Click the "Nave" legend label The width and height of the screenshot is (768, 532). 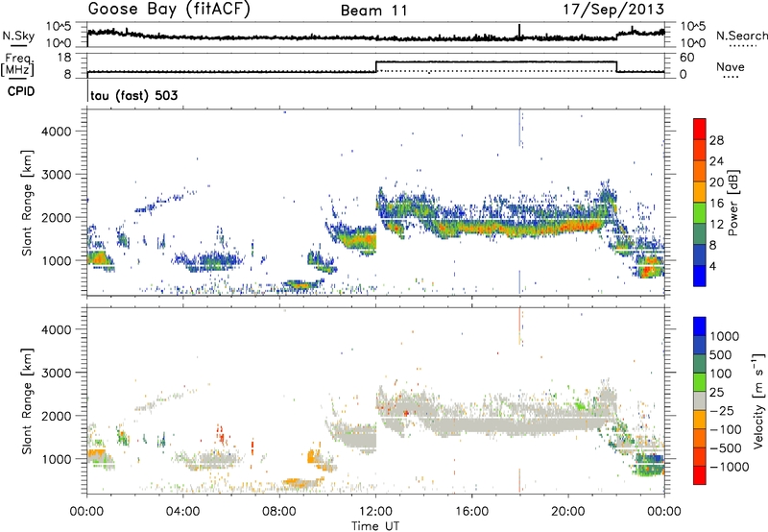pos(731,66)
